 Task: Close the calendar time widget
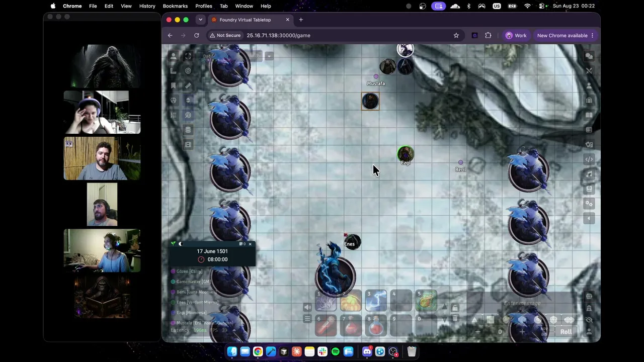250,244
